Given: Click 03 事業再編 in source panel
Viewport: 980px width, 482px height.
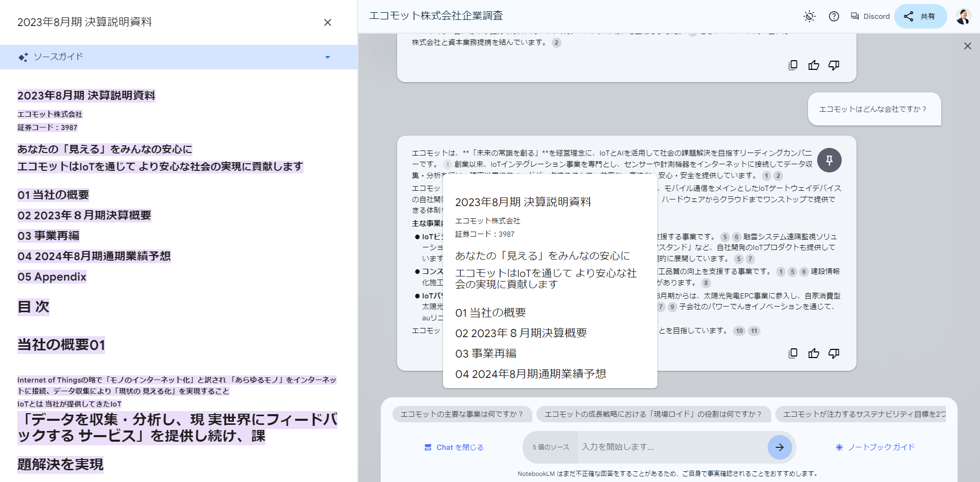Looking at the screenshot, I should click(x=48, y=236).
